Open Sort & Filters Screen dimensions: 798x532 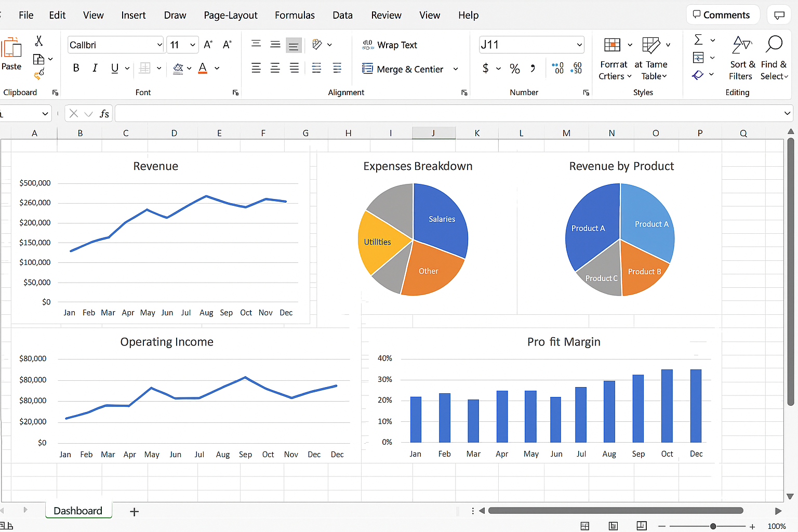[x=742, y=57]
